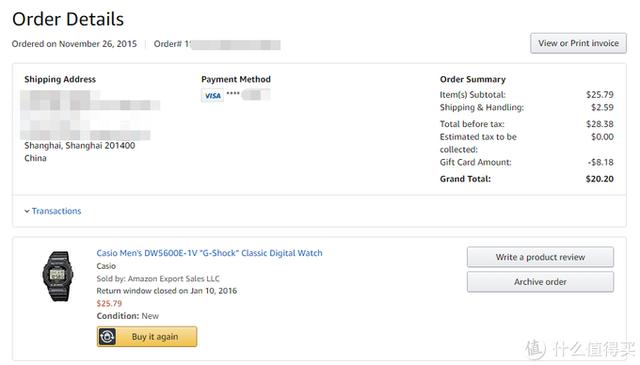The height and width of the screenshot is (365, 640).
Task: Click the item price $25.79 in red
Action: (x=109, y=303)
